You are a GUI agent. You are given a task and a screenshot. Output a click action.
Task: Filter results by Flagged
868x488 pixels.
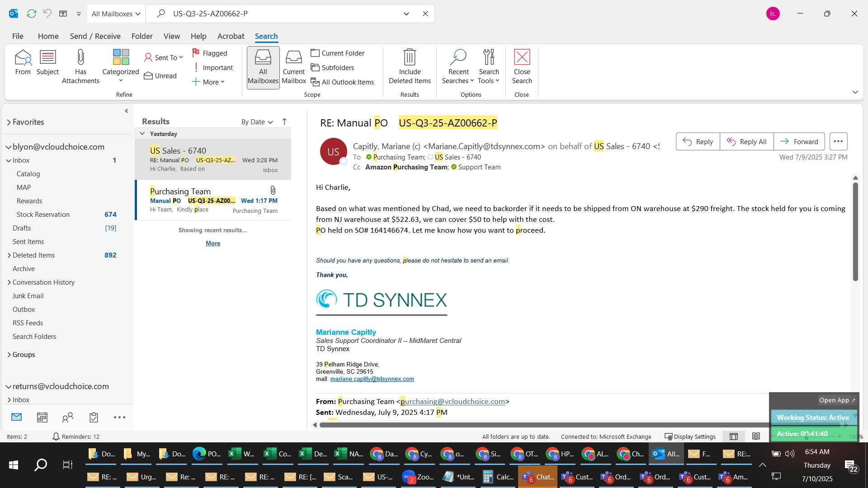coord(210,53)
